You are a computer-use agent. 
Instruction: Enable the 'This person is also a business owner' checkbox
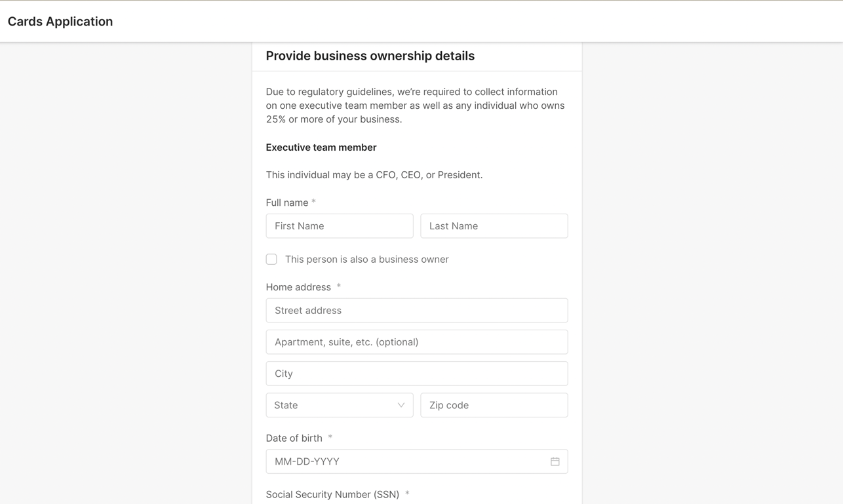[x=271, y=259]
